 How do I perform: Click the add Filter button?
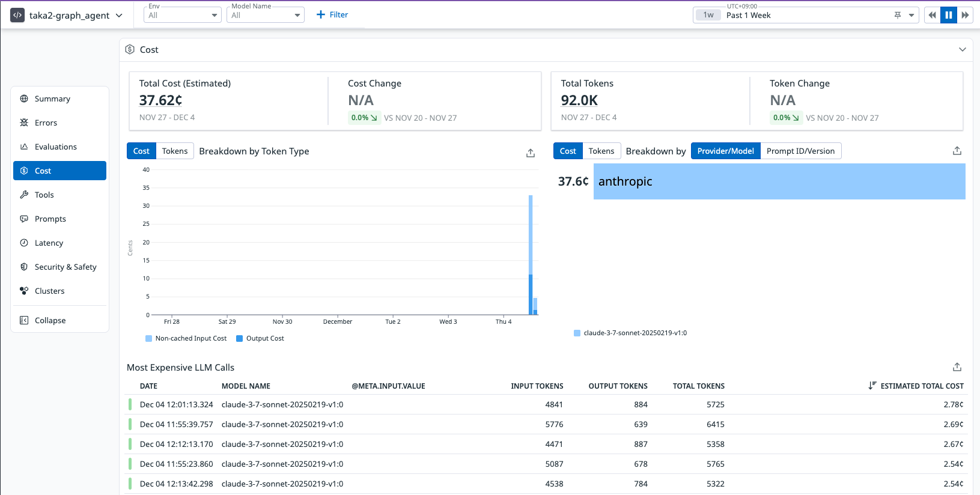(x=332, y=15)
